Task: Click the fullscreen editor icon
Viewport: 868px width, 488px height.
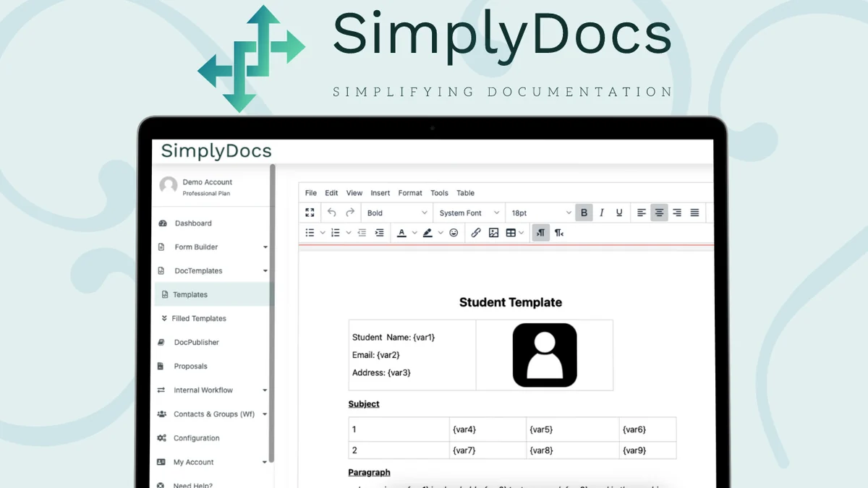Action: point(310,213)
